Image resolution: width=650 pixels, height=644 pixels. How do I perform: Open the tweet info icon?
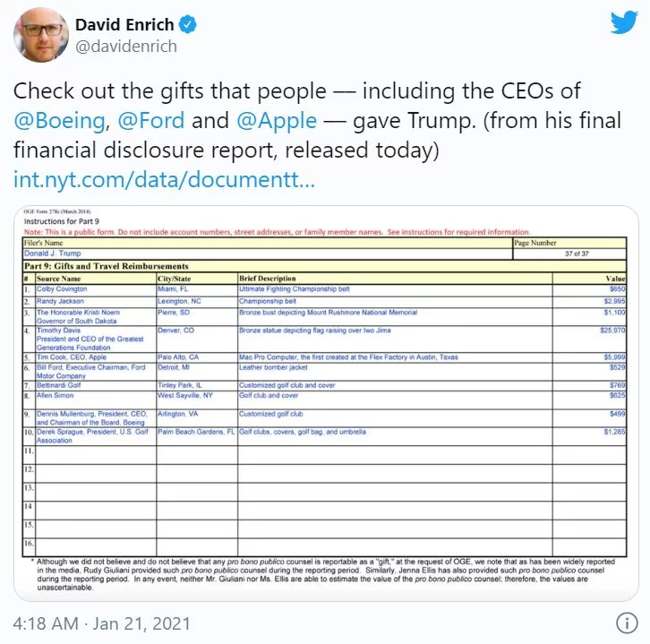coord(627,623)
